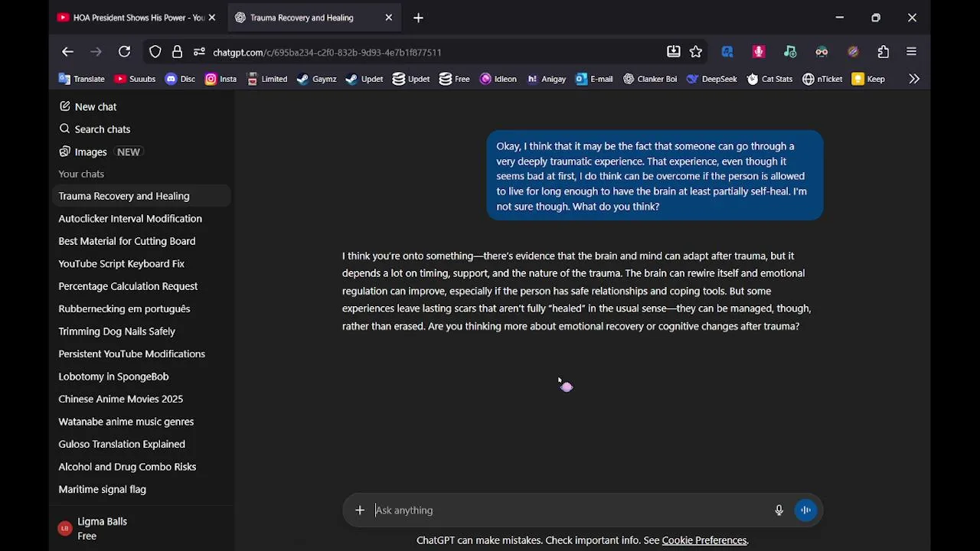Show more bookmarks with double chevron
980x551 pixels.
(914, 79)
